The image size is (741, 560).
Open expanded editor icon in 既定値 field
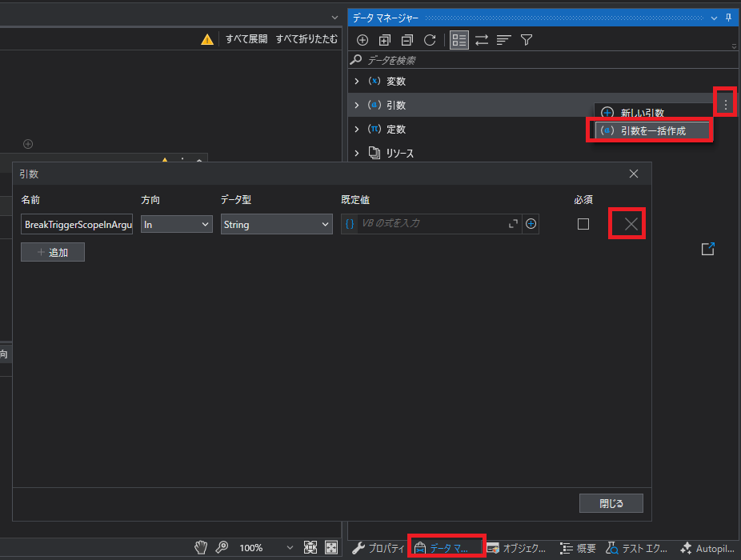(513, 223)
